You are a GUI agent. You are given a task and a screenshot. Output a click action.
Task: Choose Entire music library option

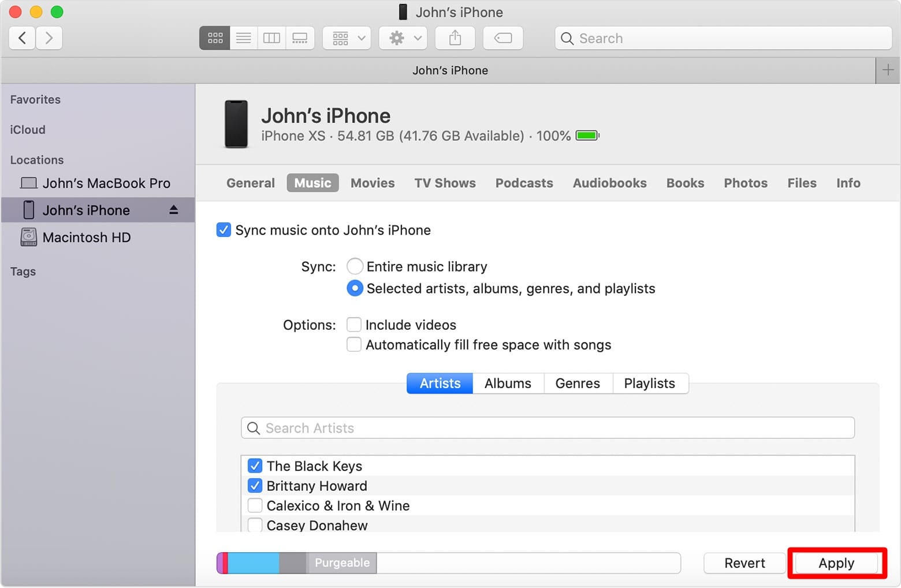pyautogui.click(x=355, y=266)
